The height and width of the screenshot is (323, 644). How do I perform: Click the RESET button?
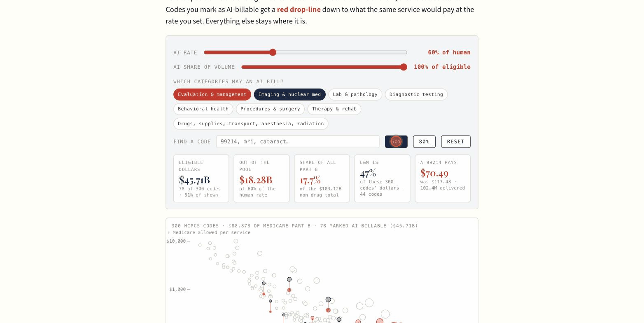[455, 142]
